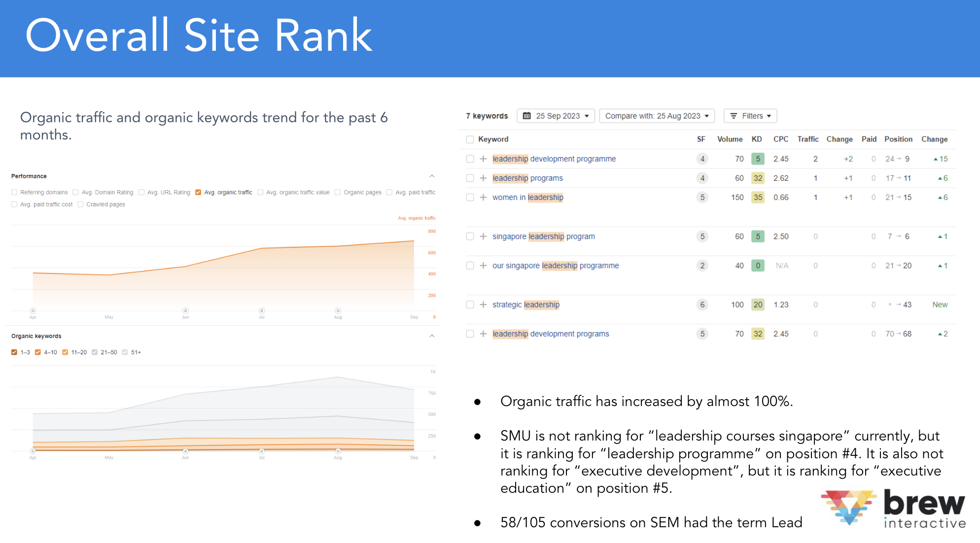Image resolution: width=980 pixels, height=543 pixels.
Task: Click plus icon beside leadership development programme
Action: pyautogui.click(x=483, y=159)
